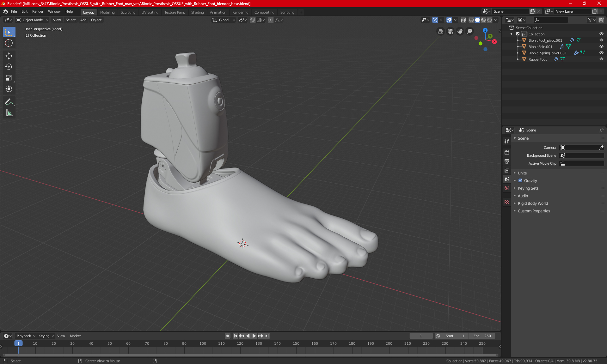Select the Select Box tool
The width and height of the screenshot is (607, 364).
pos(9,32)
